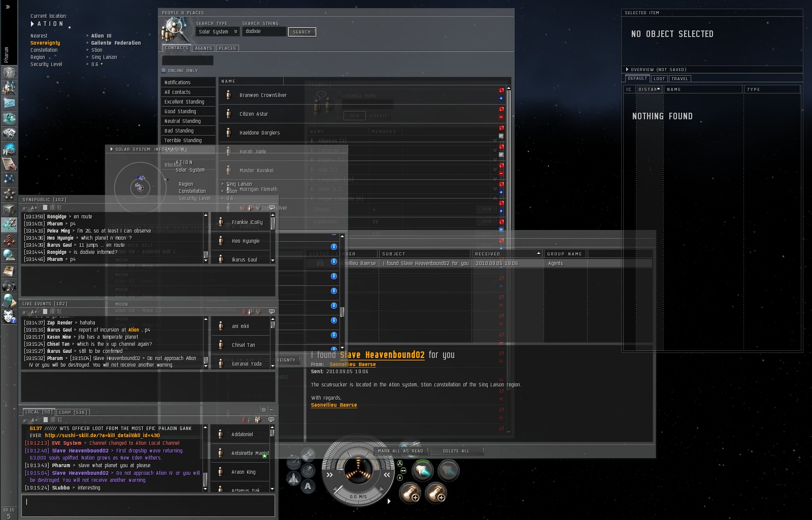The width and height of the screenshot is (812, 520).
Task: Expand the Overview (Not Saved) header triangle
Action: (x=627, y=70)
